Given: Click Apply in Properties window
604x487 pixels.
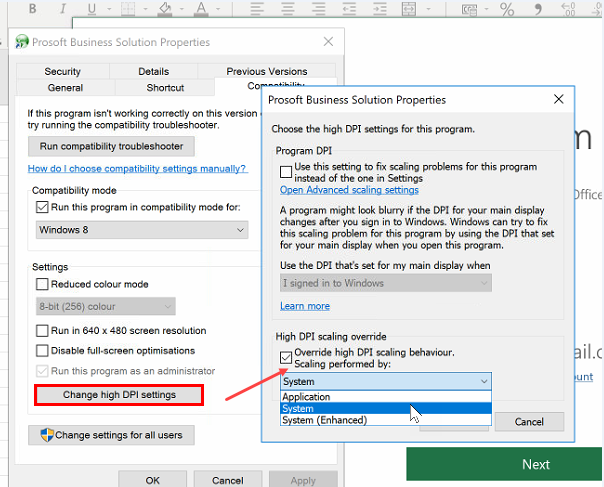Looking at the screenshot, I should 303,480.
